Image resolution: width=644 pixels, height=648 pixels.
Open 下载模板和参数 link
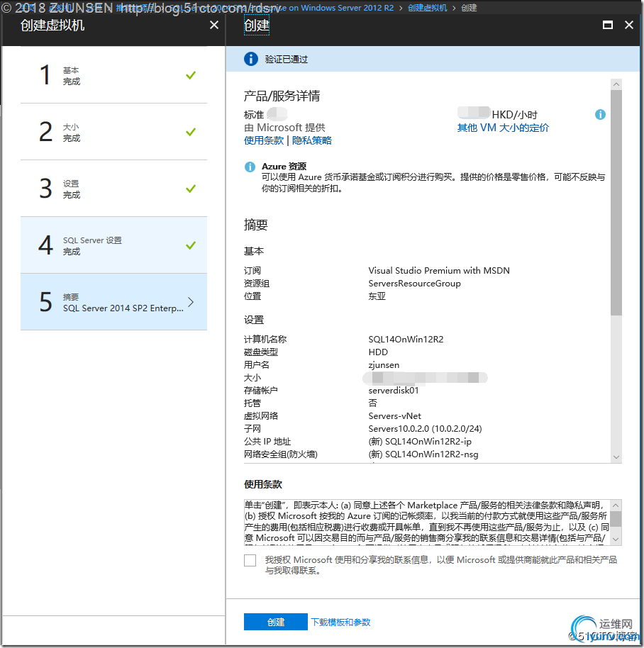click(340, 622)
